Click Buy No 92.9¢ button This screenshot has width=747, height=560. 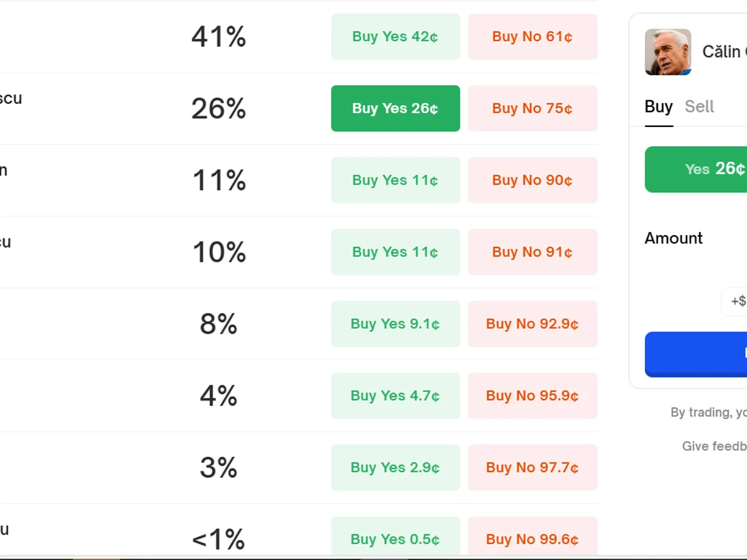tap(532, 324)
